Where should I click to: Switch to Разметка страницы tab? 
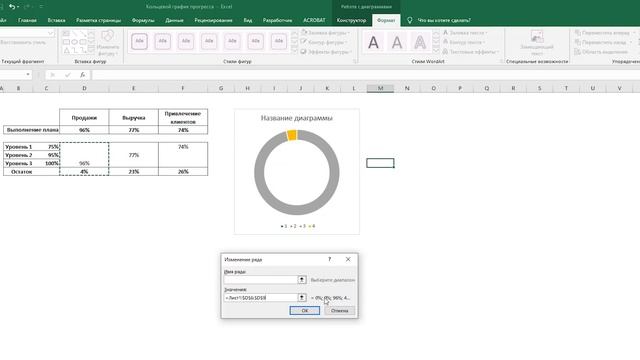(x=98, y=20)
